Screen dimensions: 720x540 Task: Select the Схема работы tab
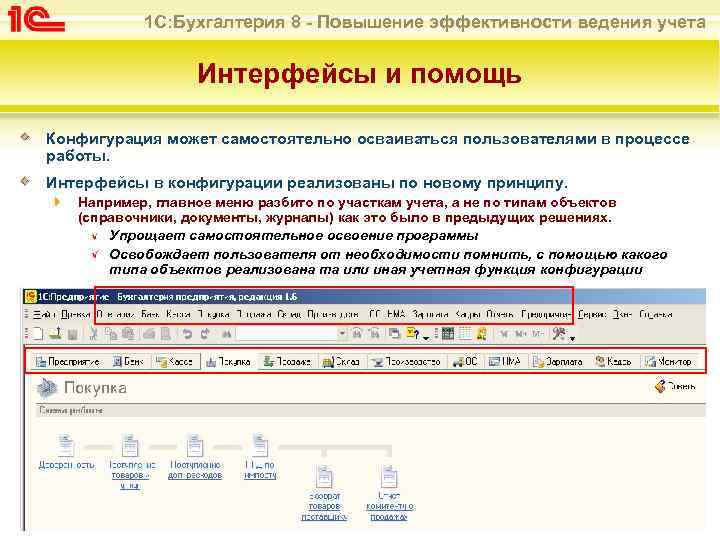71,411
